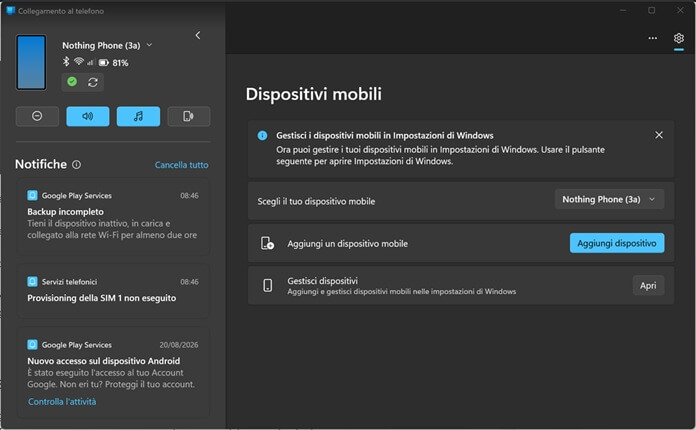
Task: Open the settings gear tab
Action: 679,38
